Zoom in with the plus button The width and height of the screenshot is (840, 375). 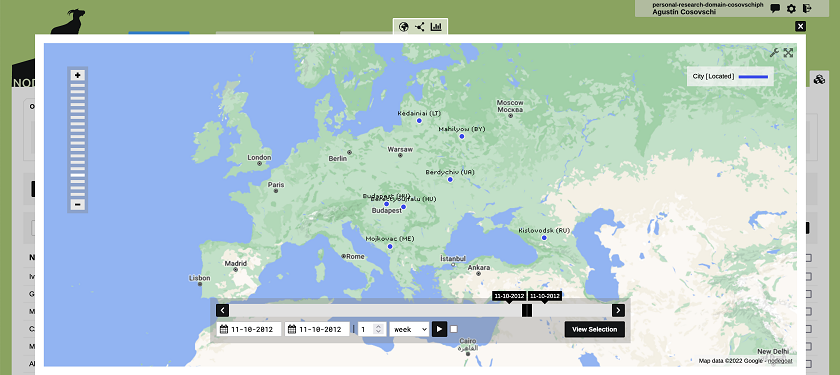pos(78,76)
